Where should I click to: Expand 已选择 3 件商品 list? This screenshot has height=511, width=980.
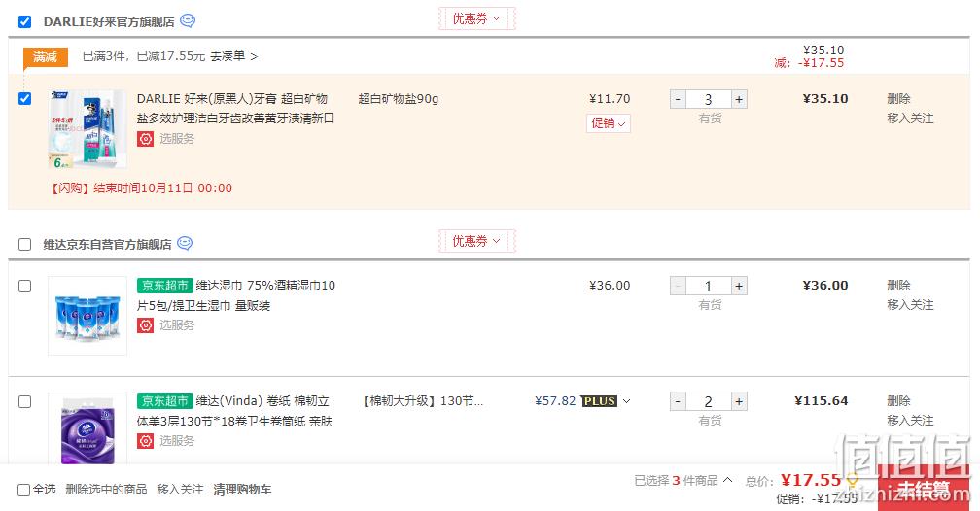pyautogui.click(x=683, y=480)
